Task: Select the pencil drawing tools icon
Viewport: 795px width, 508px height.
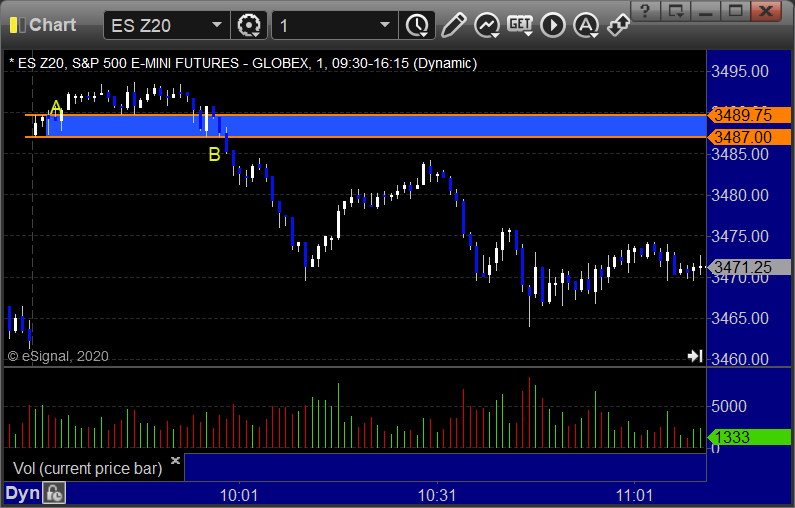Action: 453,25
